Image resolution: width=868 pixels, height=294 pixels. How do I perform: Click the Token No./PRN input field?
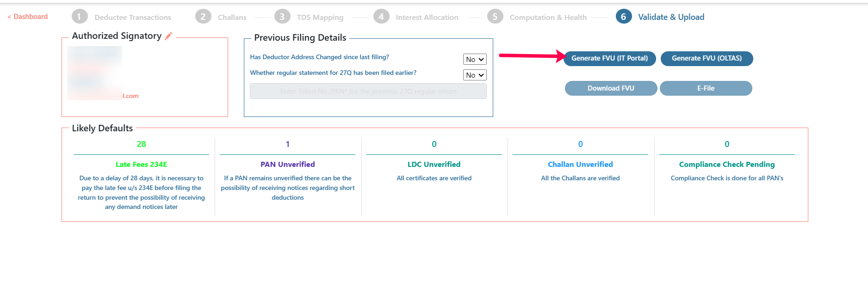click(368, 91)
